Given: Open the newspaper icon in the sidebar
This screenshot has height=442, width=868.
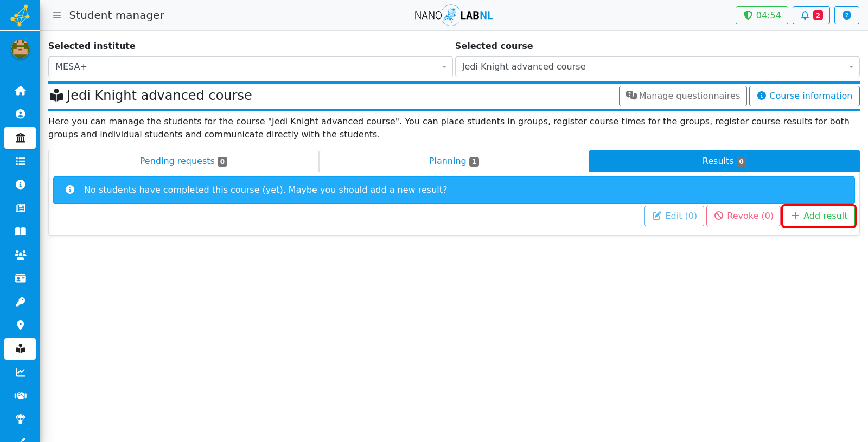Looking at the screenshot, I should click(x=20, y=208).
